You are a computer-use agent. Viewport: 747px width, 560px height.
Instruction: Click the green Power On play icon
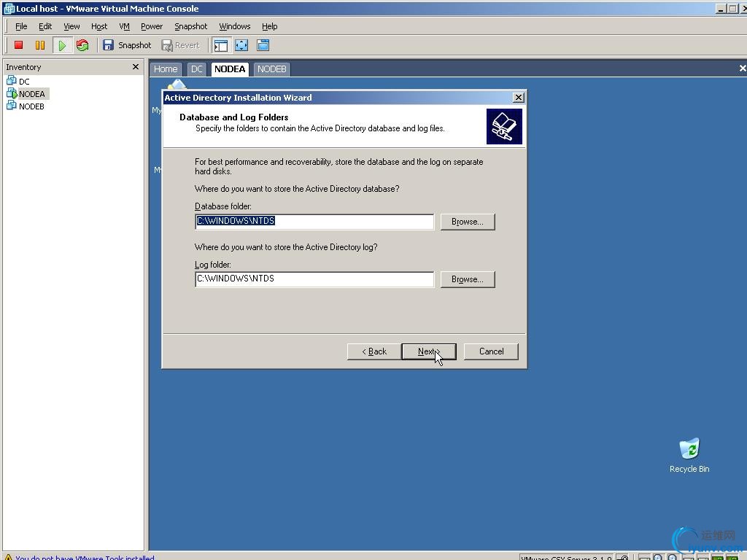pos(62,45)
